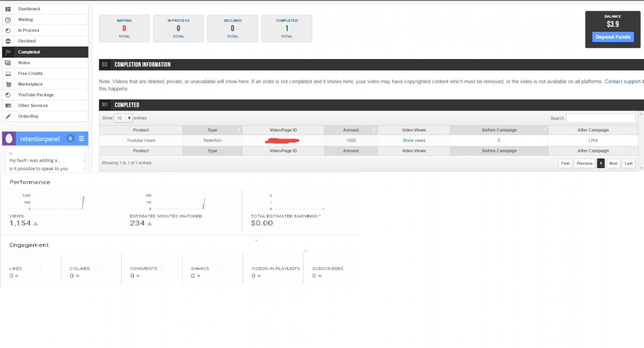The width and height of the screenshot is (644, 348).
Task: Sort by Type in top header row
Action: [x=213, y=130]
